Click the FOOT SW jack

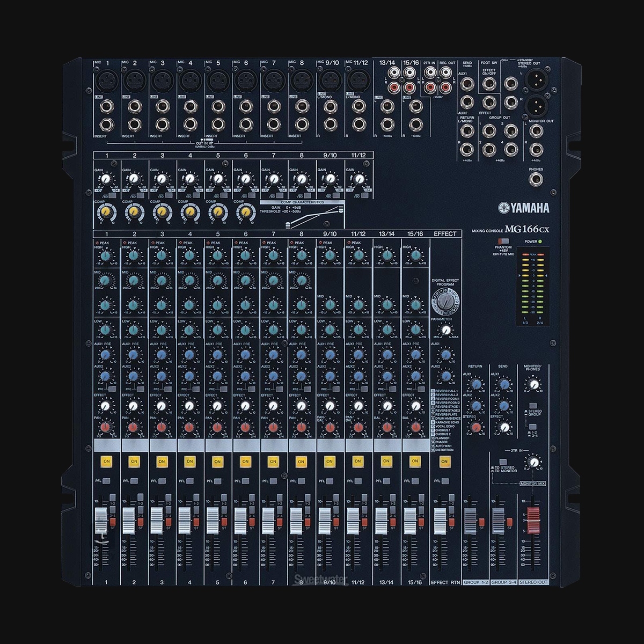coord(488,83)
